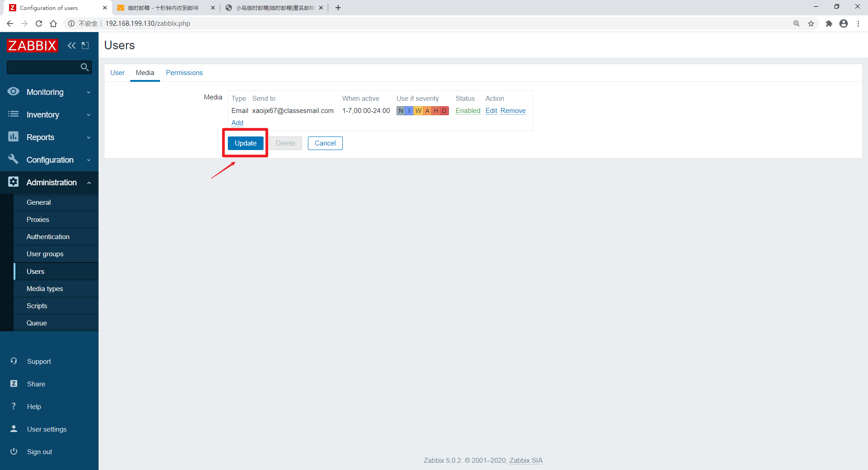Click the Inventory list icon

14,114
